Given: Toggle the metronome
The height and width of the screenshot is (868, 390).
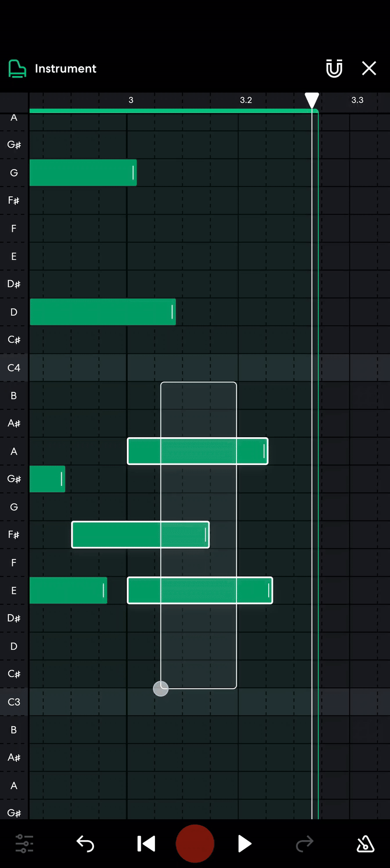Looking at the screenshot, I should click(x=365, y=844).
